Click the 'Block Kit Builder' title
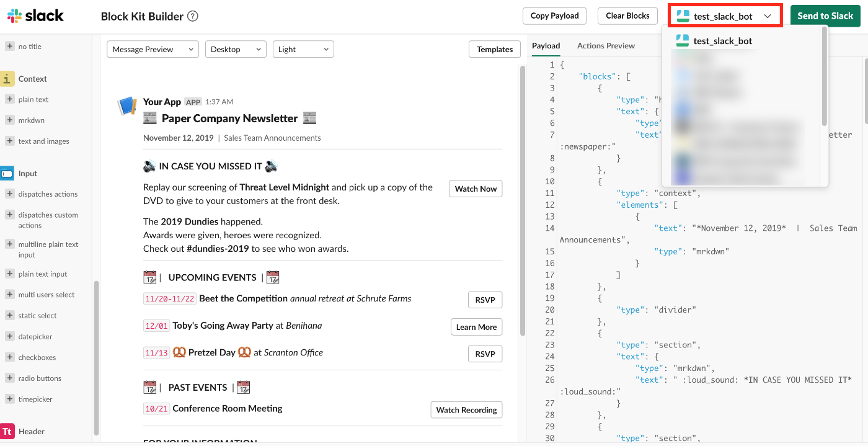Image resolution: width=868 pixels, height=446 pixels. pyautogui.click(x=142, y=16)
